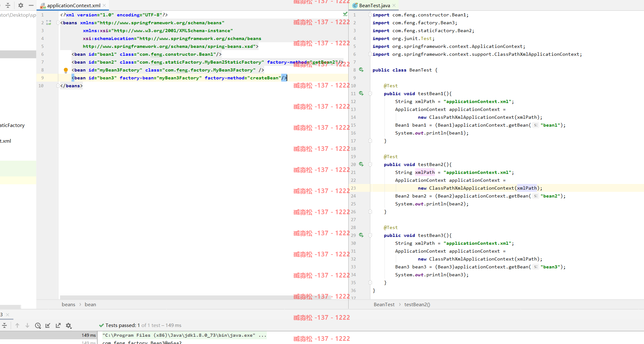Click import tests icon in run toolbar
Viewport: 644px width, 344px height.
48,325
